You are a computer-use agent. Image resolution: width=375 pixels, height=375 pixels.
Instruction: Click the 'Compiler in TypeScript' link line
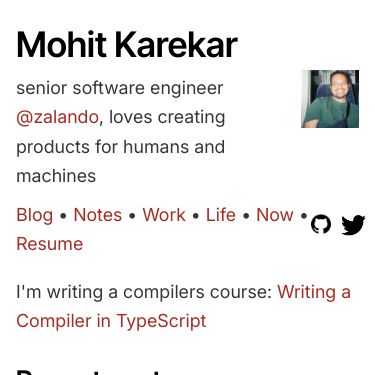tap(111, 321)
